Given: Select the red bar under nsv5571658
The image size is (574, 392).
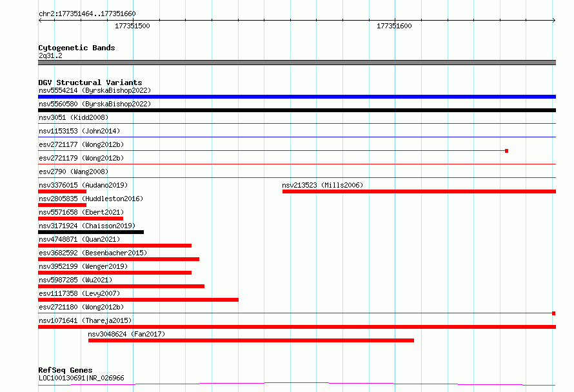Looking at the screenshot, I should click(81, 219).
